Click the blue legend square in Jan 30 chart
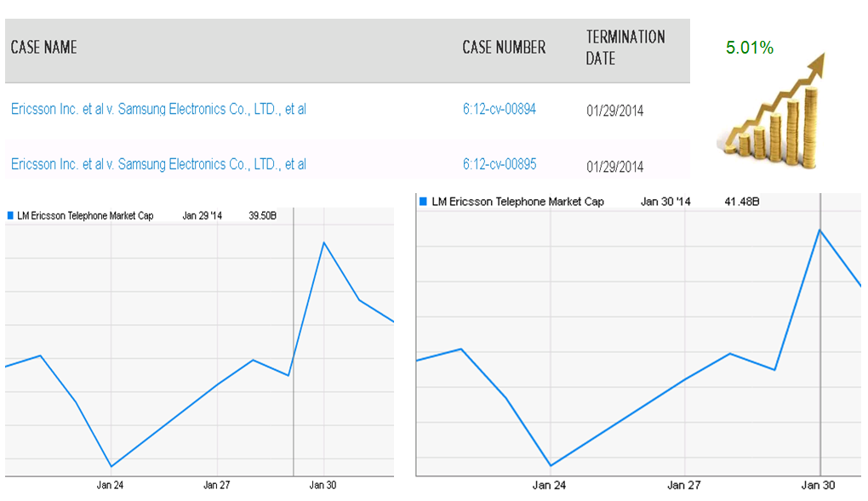The image size is (868, 501). coord(423,202)
